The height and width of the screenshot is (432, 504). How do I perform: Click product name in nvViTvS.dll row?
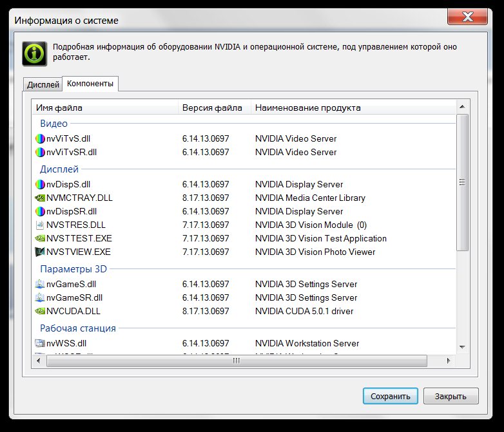click(x=296, y=139)
